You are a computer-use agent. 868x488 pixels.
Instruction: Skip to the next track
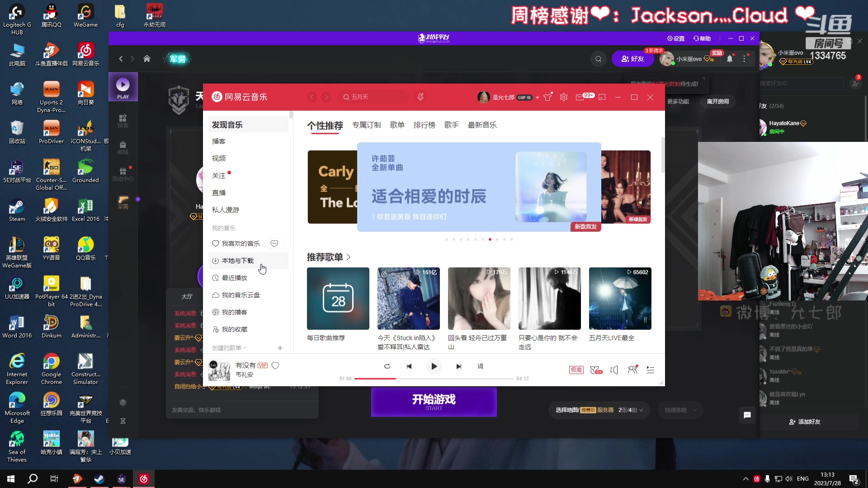click(458, 366)
